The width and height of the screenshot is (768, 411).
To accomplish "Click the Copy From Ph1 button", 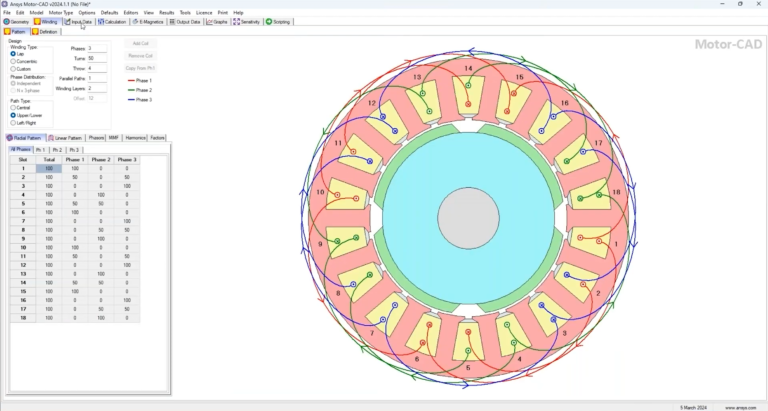I will click(141, 68).
